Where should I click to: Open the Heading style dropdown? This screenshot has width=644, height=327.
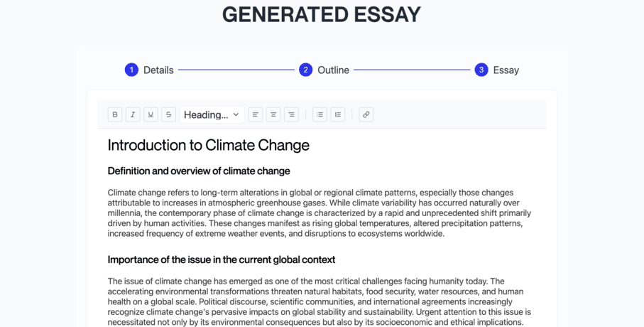[212, 114]
